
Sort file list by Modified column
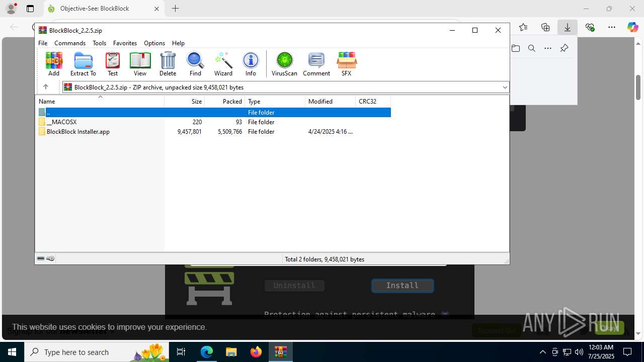point(331,102)
